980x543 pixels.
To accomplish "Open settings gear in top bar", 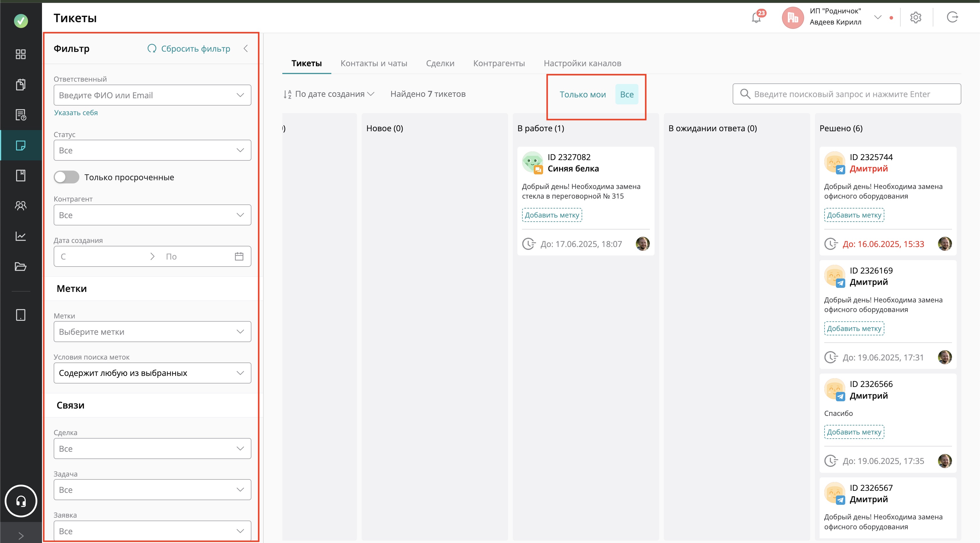I will pos(916,17).
